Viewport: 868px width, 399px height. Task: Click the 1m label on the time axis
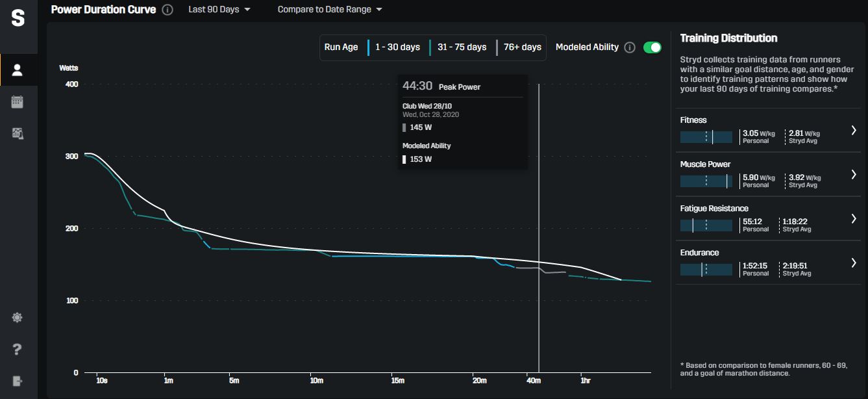pos(169,381)
